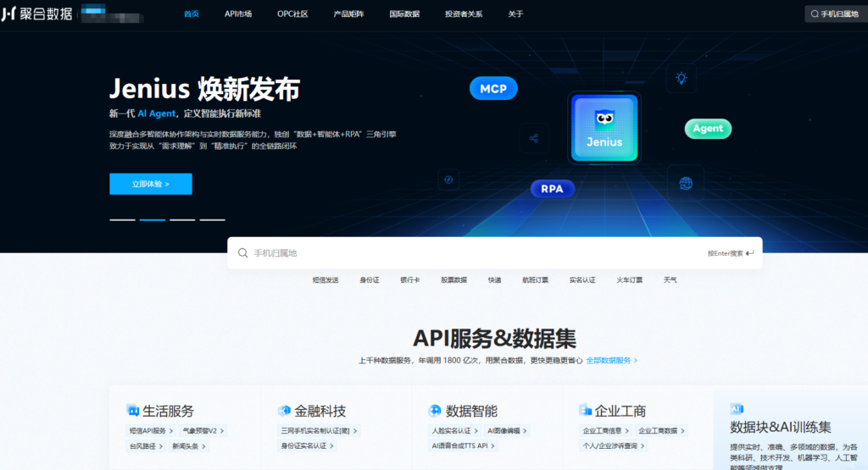The height and width of the screenshot is (470, 868).
Task: Go to the OPC社区 nav item
Action: pos(292,14)
